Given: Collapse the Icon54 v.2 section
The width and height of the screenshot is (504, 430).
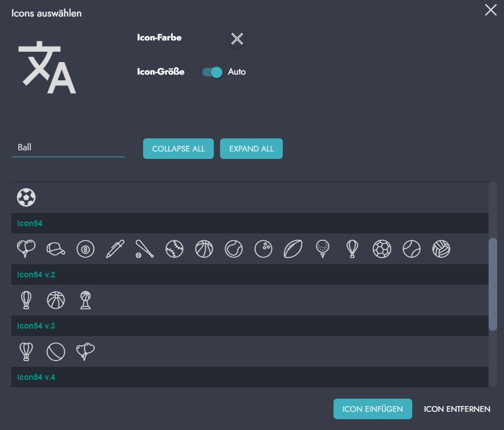Looking at the screenshot, I should [250, 275].
